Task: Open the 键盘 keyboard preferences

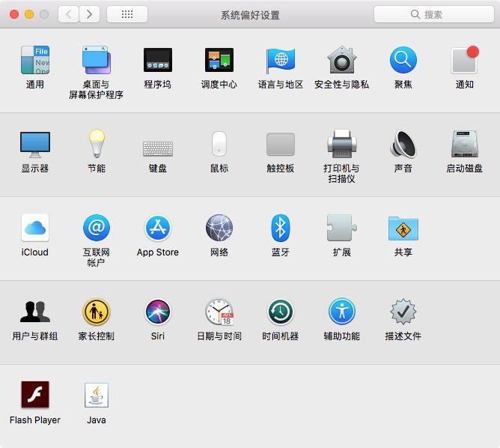Action: (158, 148)
